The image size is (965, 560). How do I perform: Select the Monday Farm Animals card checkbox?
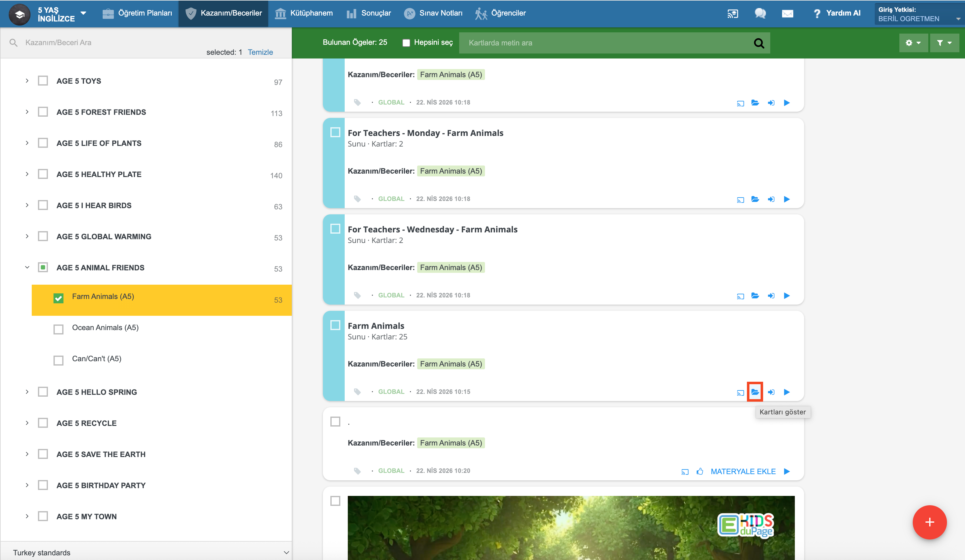point(335,132)
